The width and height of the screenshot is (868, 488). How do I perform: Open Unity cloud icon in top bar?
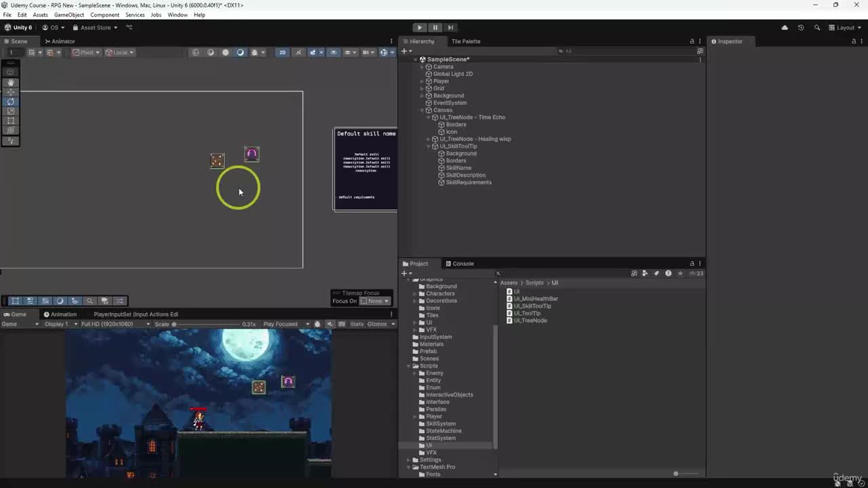(x=785, y=28)
